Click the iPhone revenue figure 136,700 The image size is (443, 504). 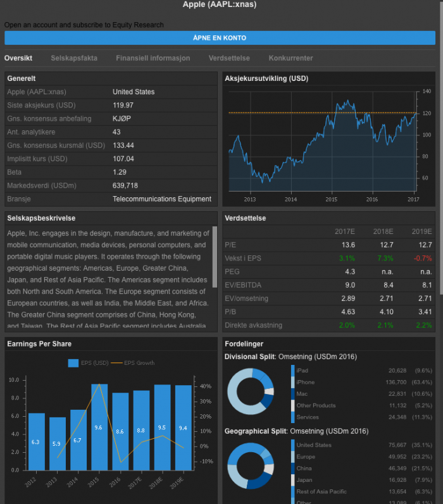click(396, 383)
